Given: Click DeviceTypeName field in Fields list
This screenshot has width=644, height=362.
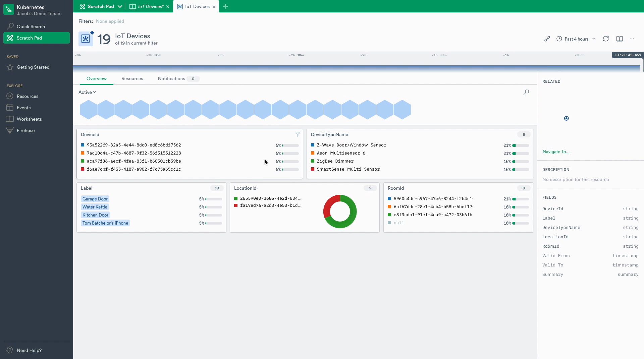Looking at the screenshot, I should coord(590,228).
